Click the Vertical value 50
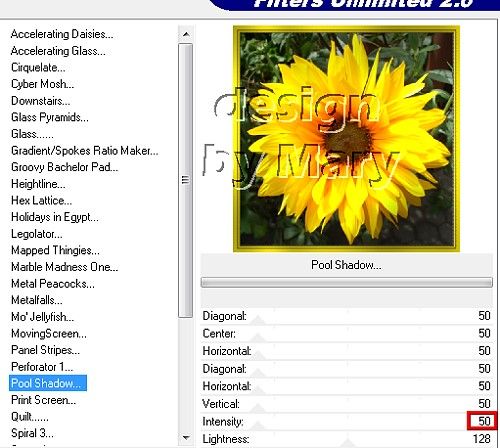500x448 pixels. click(484, 404)
